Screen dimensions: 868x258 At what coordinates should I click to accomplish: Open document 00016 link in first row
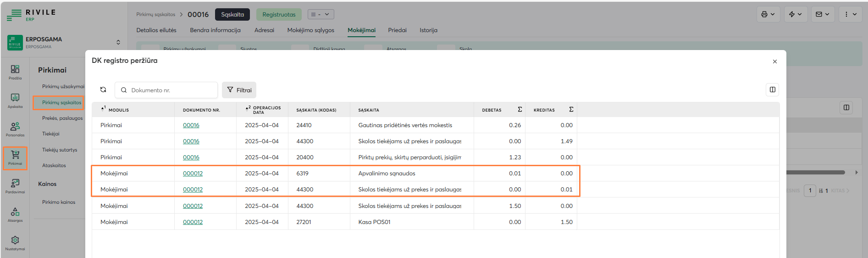pos(191,125)
